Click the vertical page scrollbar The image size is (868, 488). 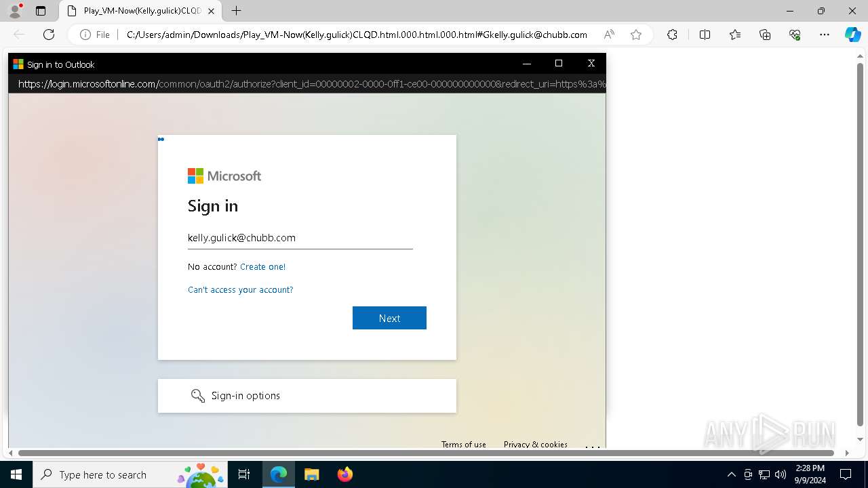(x=861, y=244)
